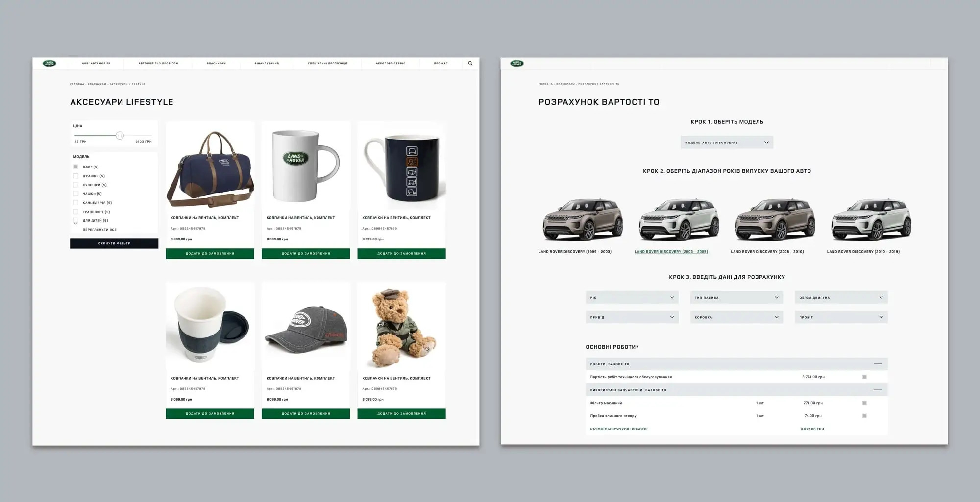
Task: Add the grey cap to order
Action: tap(306, 414)
